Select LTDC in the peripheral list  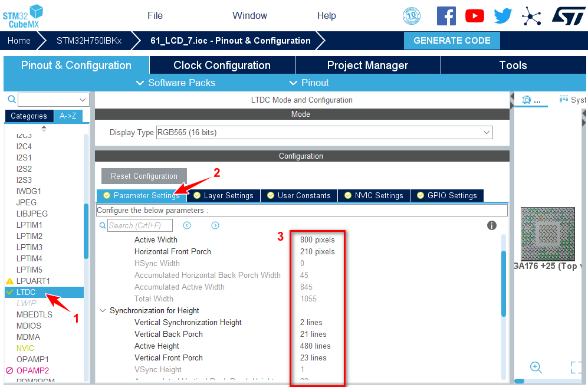27,292
